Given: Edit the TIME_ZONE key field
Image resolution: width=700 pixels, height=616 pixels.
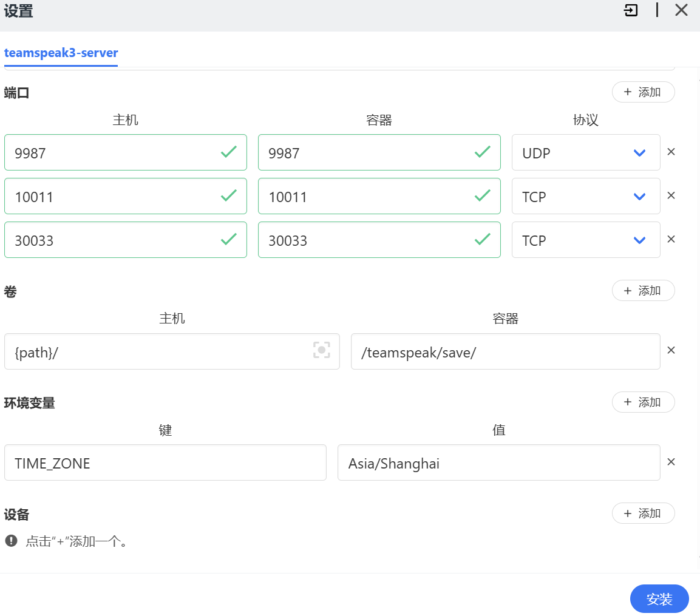Looking at the screenshot, I should point(165,462).
